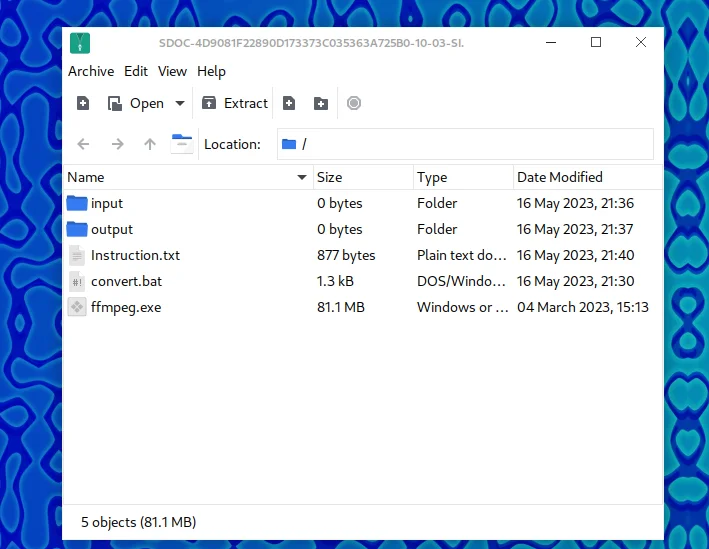Viewport: 709px width, 549px height.
Task: Click the "16 May 2023, 21:37" date cell
Action: click(575, 229)
